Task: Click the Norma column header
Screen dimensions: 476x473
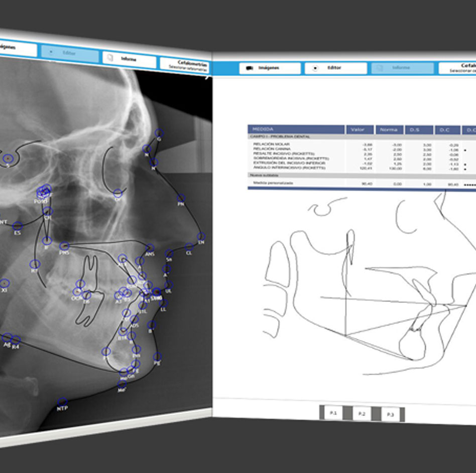Action: [x=389, y=130]
